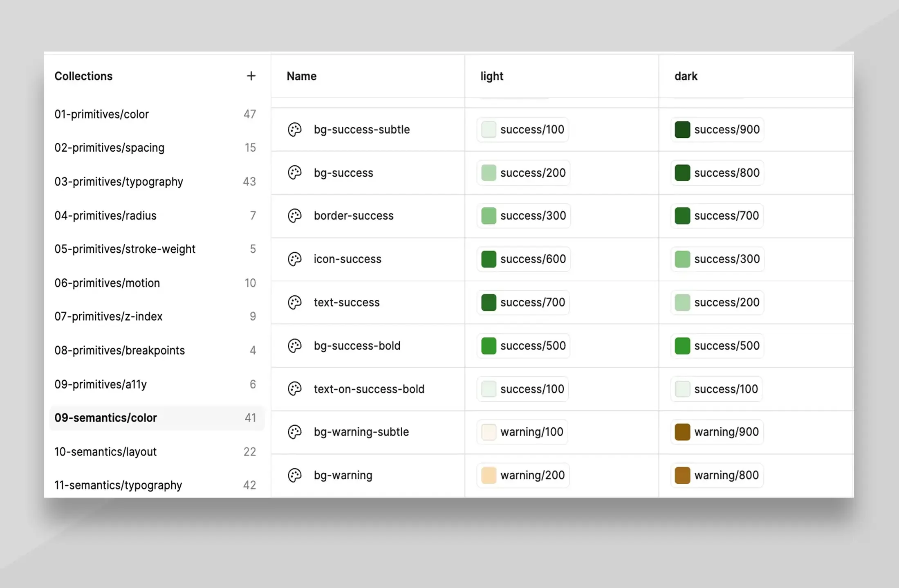This screenshot has width=899, height=588.
Task: Click the palette icon beside icon-success
Action: (295, 259)
